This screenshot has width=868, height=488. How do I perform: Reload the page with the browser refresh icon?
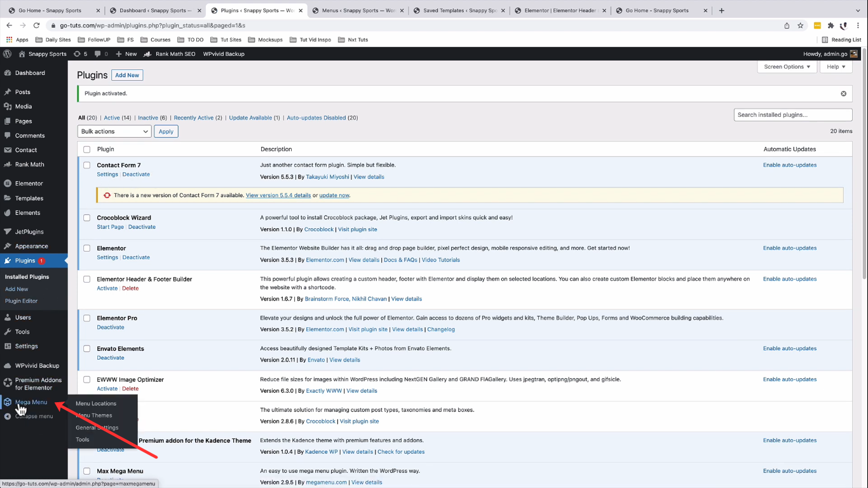pyautogui.click(x=36, y=25)
